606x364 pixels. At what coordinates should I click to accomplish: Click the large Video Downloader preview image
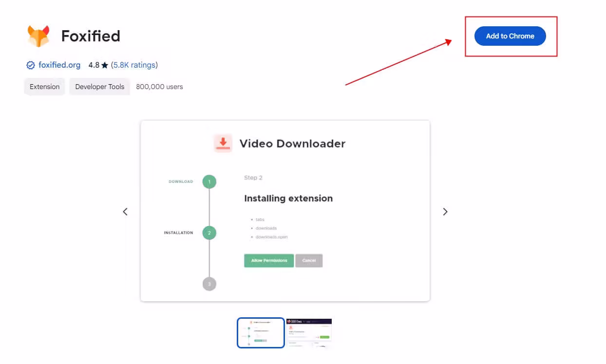pos(285,211)
